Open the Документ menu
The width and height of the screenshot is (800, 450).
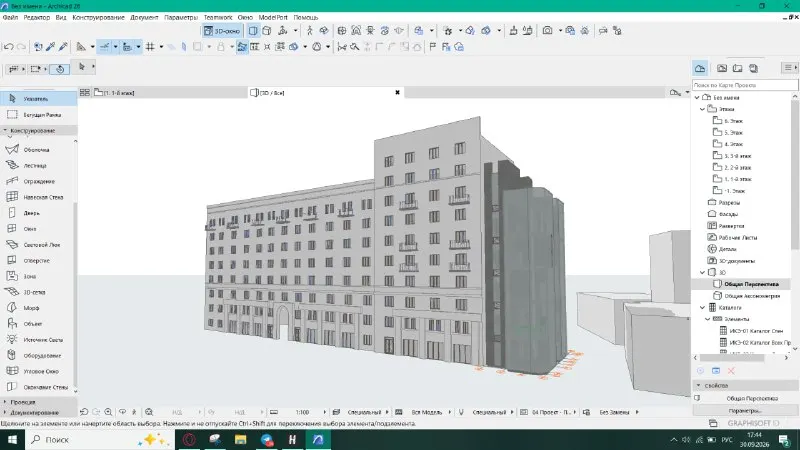click(x=144, y=17)
